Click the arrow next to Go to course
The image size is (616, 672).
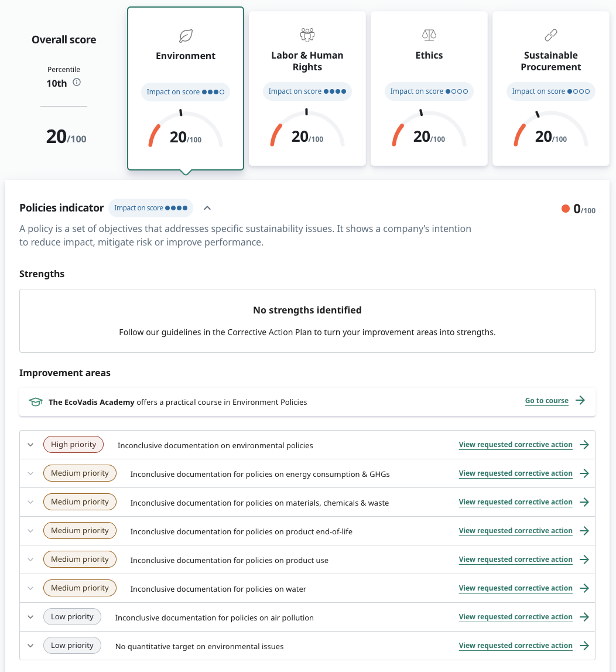click(580, 401)
